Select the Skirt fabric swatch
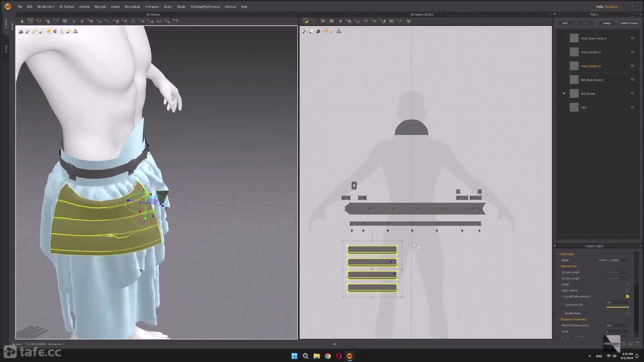Viewport: 644px width, 362px height. pyautogui.click(x=574, y=108)
